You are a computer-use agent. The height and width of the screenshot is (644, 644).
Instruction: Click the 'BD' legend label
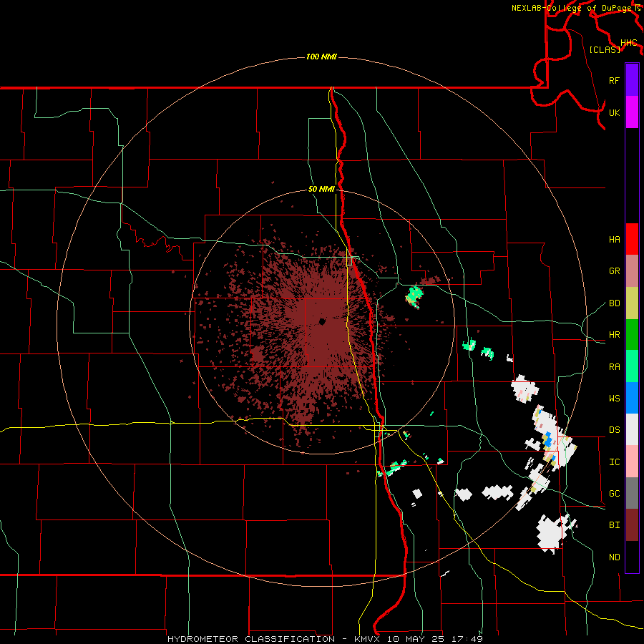pyautogui.click(x=614, y=303)
